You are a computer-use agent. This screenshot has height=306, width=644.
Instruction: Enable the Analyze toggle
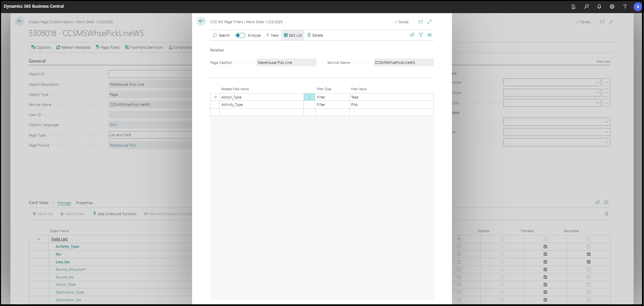[x=240, y=35]
